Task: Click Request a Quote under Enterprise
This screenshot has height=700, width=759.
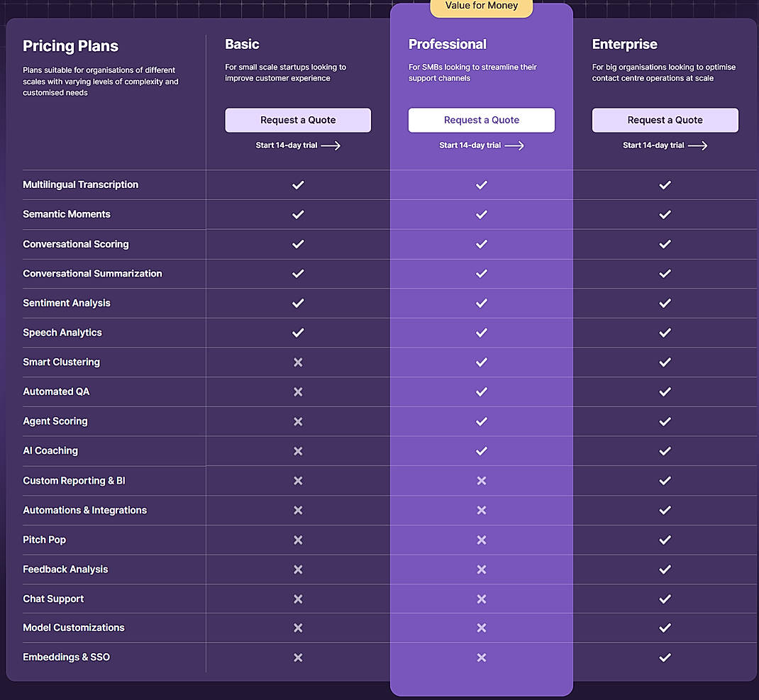Action: (x=665, y=120)
